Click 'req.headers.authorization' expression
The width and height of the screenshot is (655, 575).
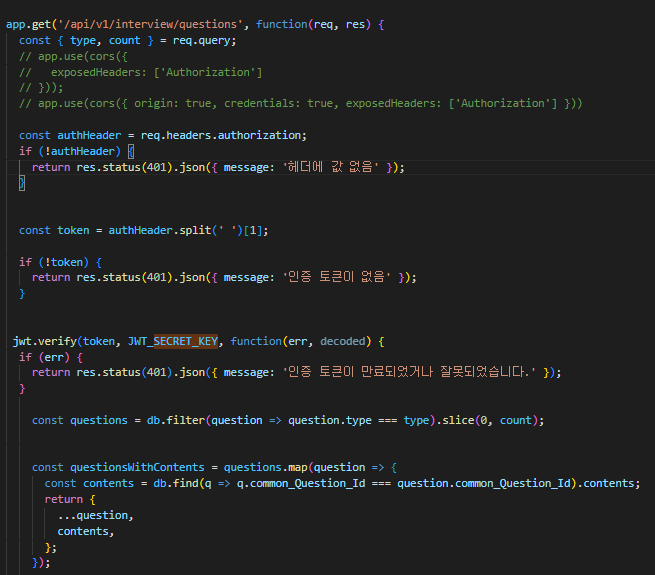coord(221,135)
